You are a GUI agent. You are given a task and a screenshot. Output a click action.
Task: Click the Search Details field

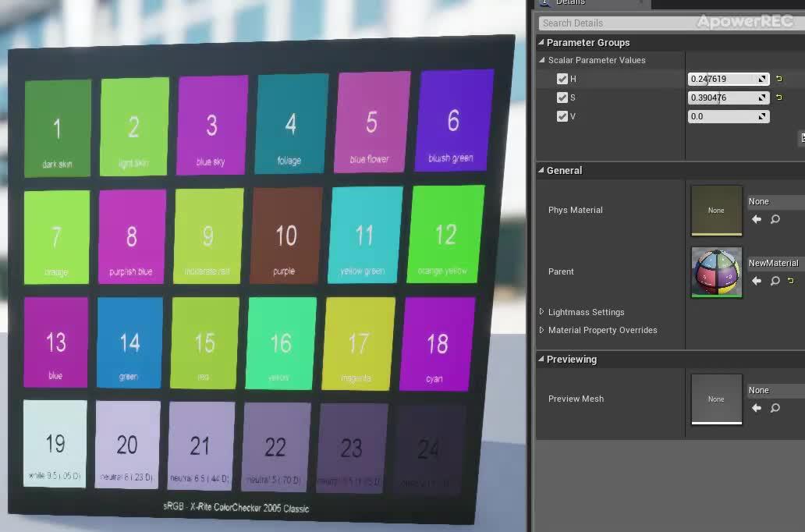[672, 23]
